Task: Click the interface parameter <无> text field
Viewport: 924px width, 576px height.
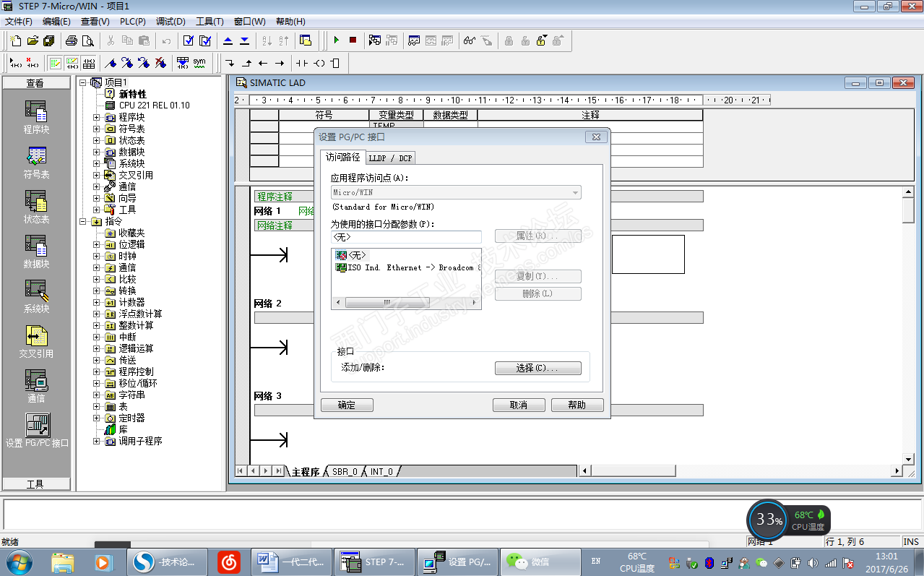Action: 406,237
